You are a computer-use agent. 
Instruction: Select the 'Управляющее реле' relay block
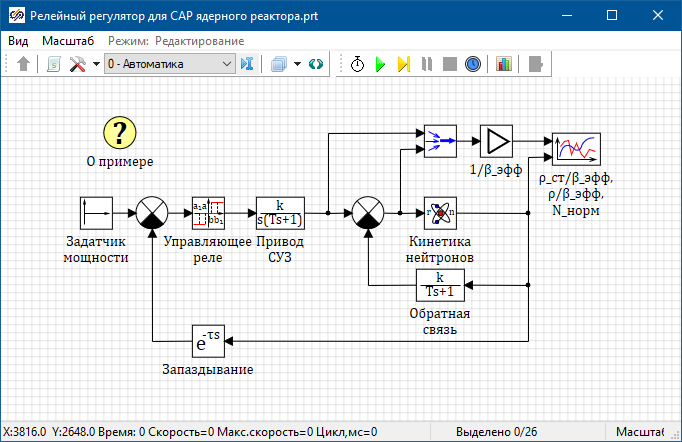[208, 213]
